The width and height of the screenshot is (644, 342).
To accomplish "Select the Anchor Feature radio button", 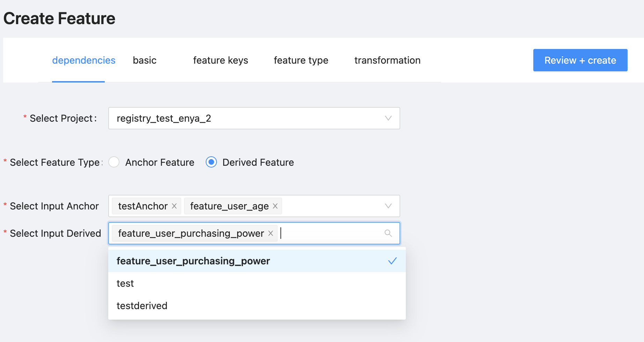I will (114, 162).
